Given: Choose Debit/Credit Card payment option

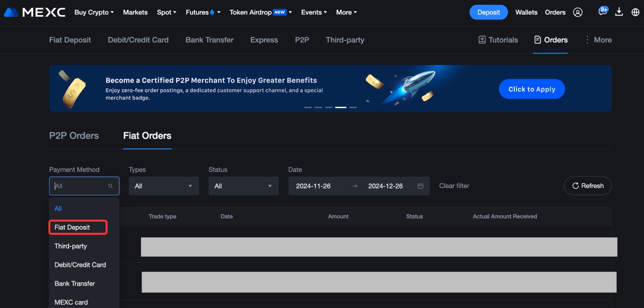Looking at the screenshot, I should pyautogui.click(x=80, y=265).
